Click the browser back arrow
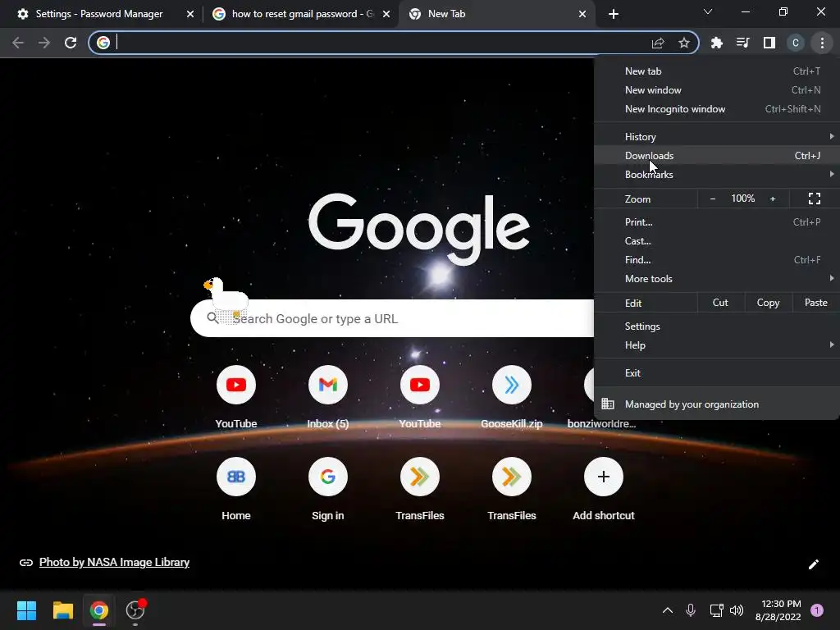This screenshot has width=840, height=630. (x=18, y=43)
